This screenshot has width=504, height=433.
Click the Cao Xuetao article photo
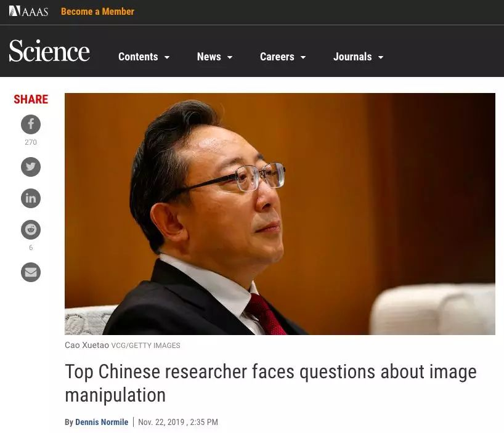(x=280, y=214)
